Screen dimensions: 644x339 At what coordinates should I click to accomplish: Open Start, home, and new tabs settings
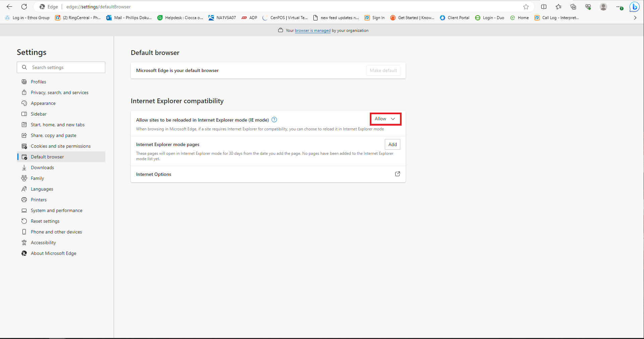pyautogui.click(x=61, y=125)
